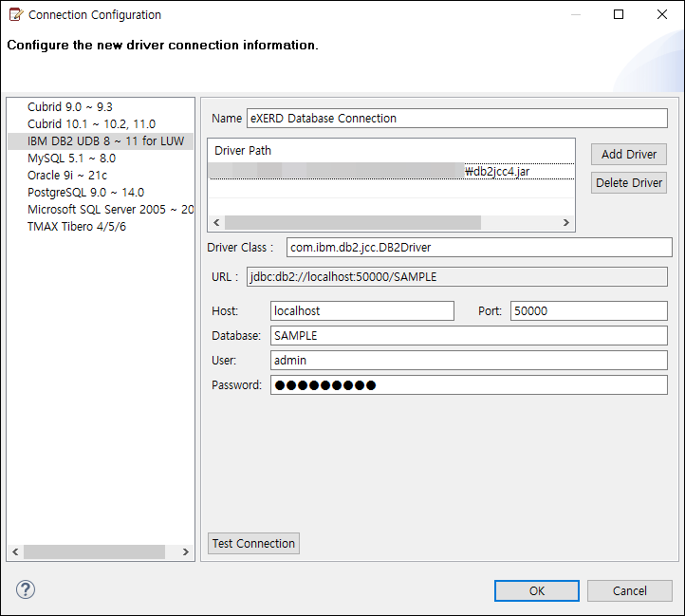Image resolution: width=685 pixels, height=616 pixels.
Task: Edit the Host field
Action: [x=362, y=310]
